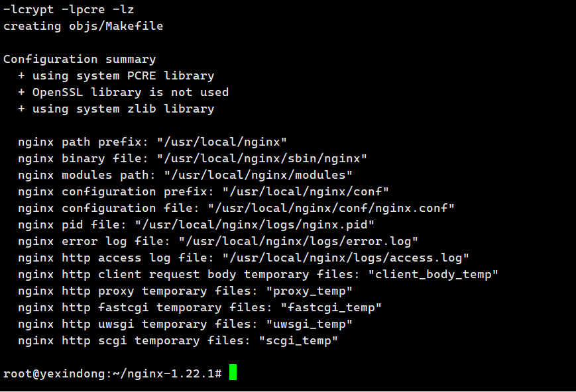Click the nginx path prefix line
The height and width of the screenshot is (392, 576).
point(152,142)
